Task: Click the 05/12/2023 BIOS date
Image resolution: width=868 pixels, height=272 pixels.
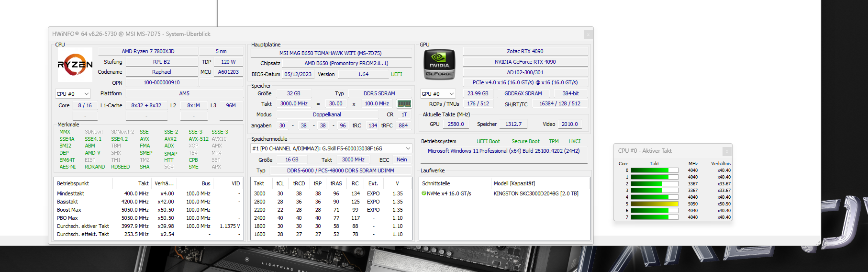Action: click(x=298, y=74)
